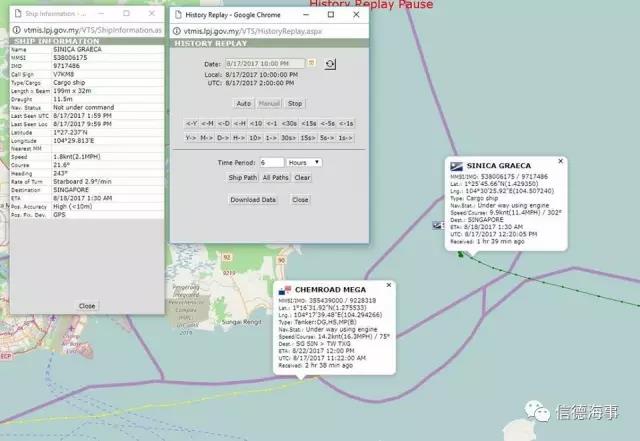The height and width of the screenshot is (441, 640).
Task: Click the calendar icon beside the Date field
Action: (312, 63)
